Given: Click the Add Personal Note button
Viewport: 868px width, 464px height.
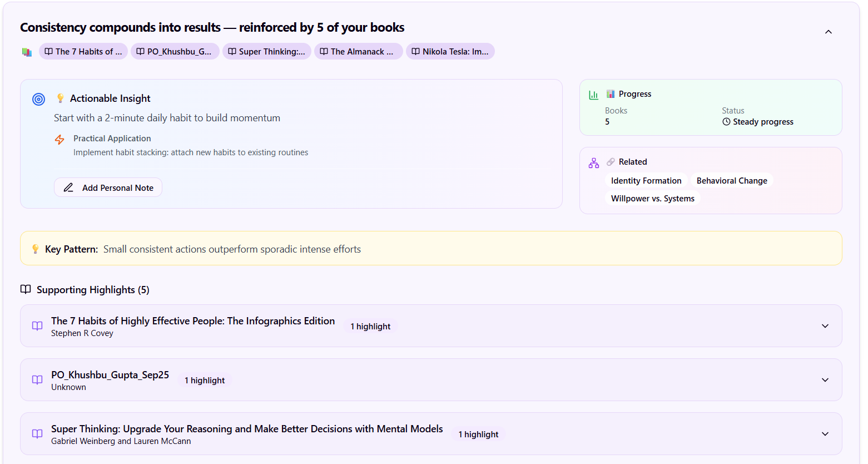Looking at the screenshot, I should 108,187.
